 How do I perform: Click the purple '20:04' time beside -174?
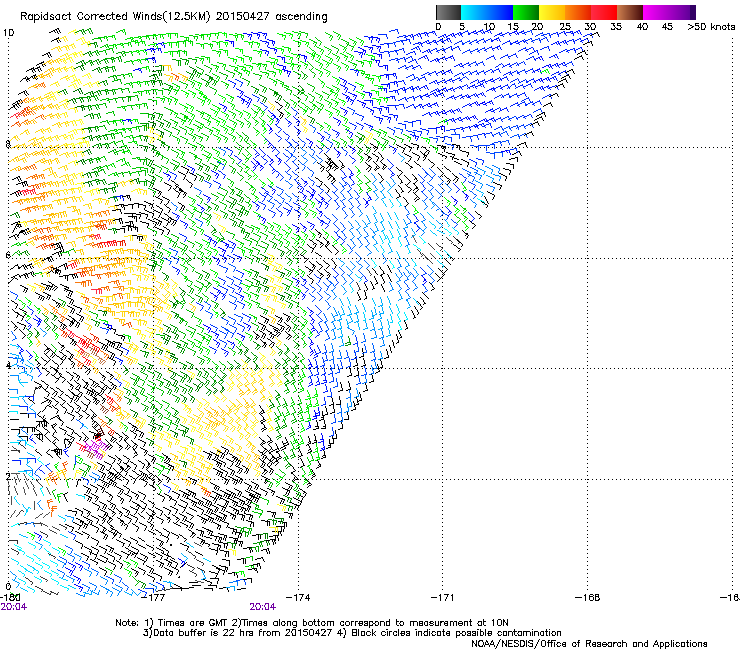pos(263,607)
